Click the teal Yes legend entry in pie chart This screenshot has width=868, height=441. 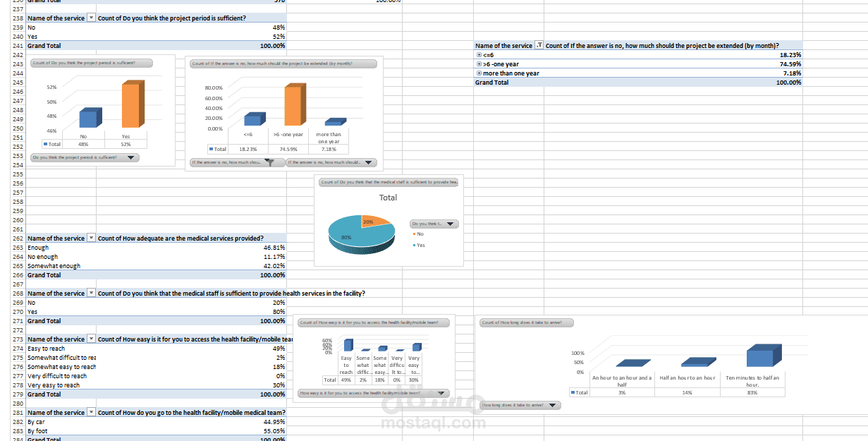tap(418, 245)
